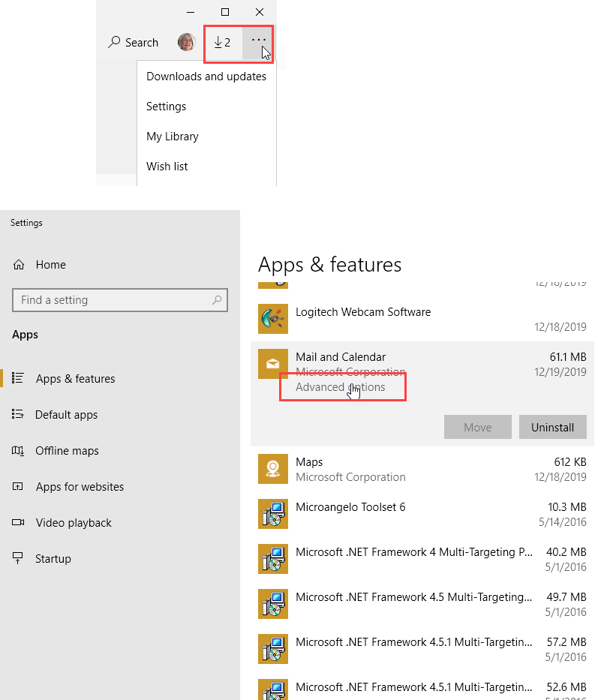
Task: Select the 52.6 MB .NET Framework 4.5.1 entry
Action: pos(422,687)
